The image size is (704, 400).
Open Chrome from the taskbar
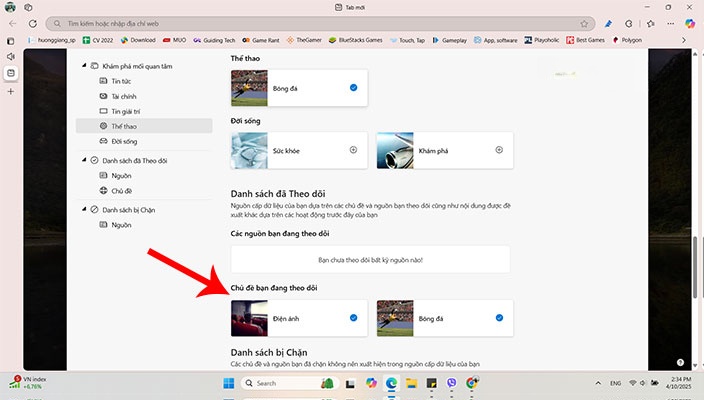coord(471,383)
